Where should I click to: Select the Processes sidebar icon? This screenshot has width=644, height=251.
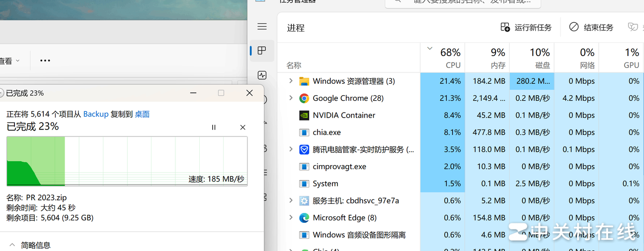coord(262,51)
